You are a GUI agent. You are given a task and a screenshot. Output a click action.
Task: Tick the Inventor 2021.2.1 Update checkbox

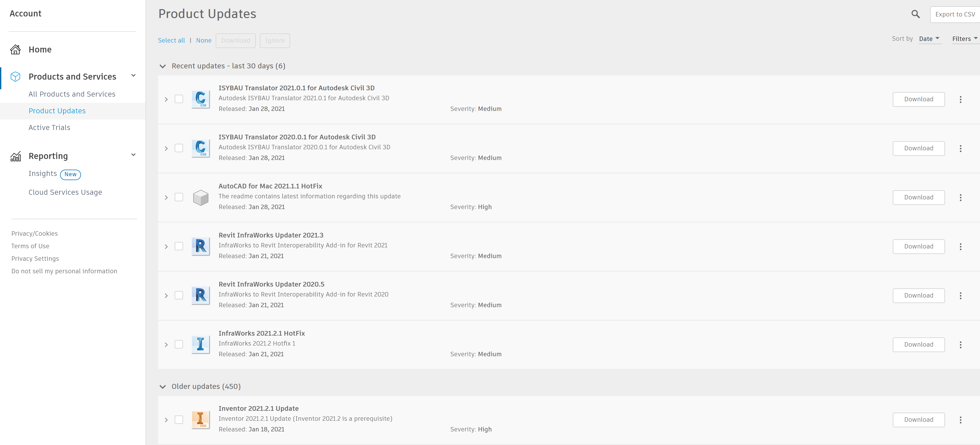(179, 419)
